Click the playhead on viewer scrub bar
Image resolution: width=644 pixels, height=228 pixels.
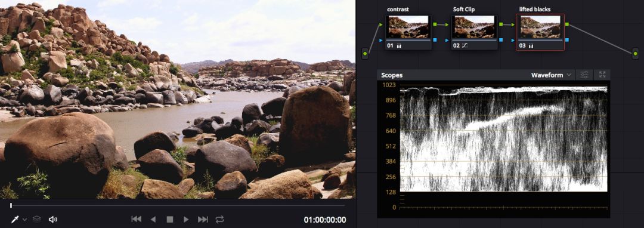point(11,205)
